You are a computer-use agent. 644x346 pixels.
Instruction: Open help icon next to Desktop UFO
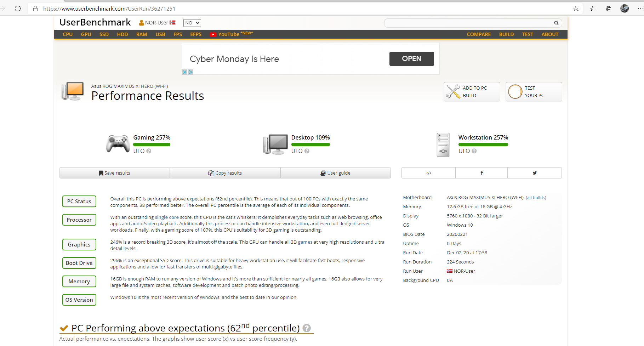click(307, 151)
